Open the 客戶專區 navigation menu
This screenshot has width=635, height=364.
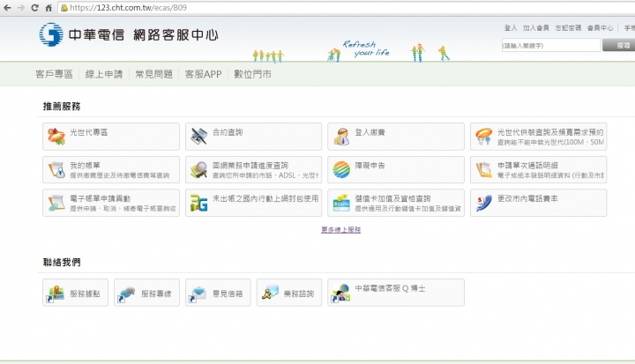click(54, 74)
